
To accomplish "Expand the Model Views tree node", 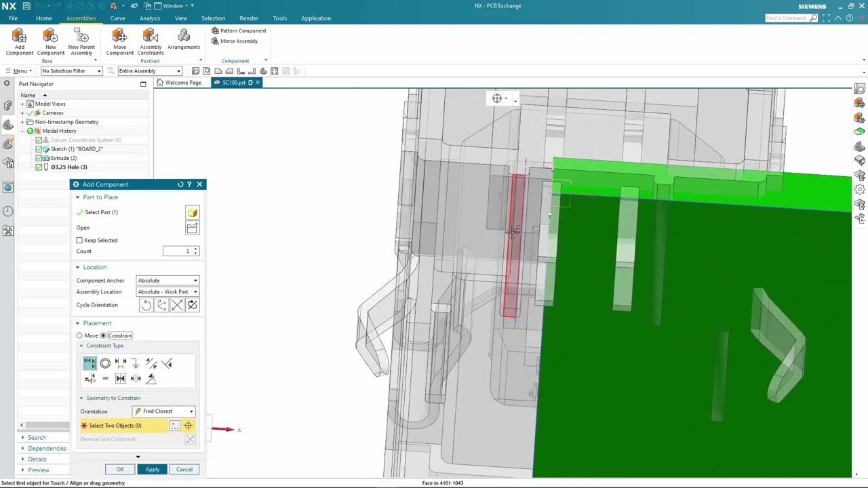I will click(22, 104).
